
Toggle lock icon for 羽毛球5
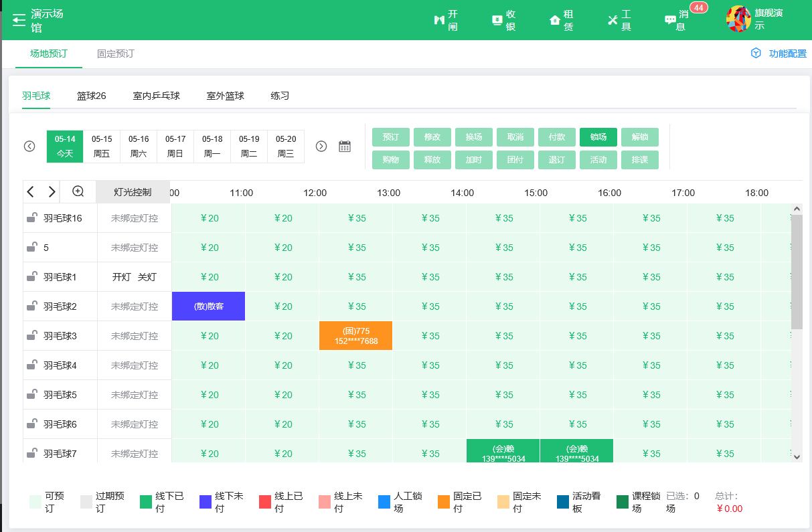point(31,394)
